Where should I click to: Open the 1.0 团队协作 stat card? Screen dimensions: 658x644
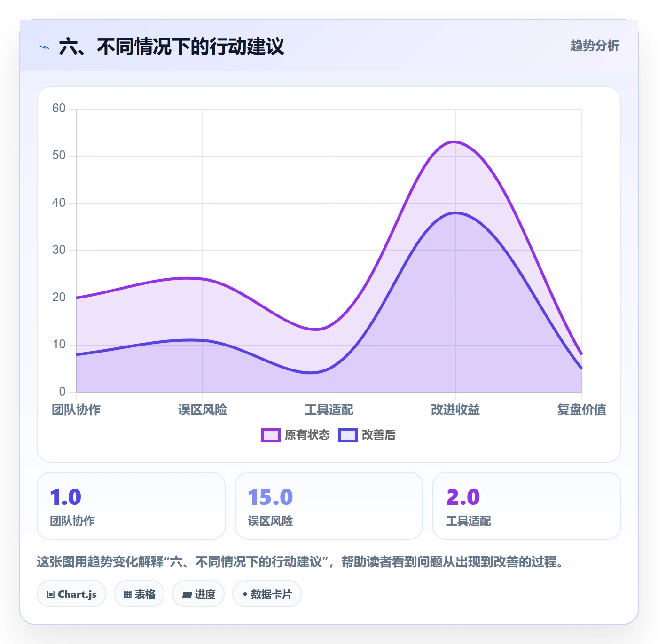pos(131,506)
